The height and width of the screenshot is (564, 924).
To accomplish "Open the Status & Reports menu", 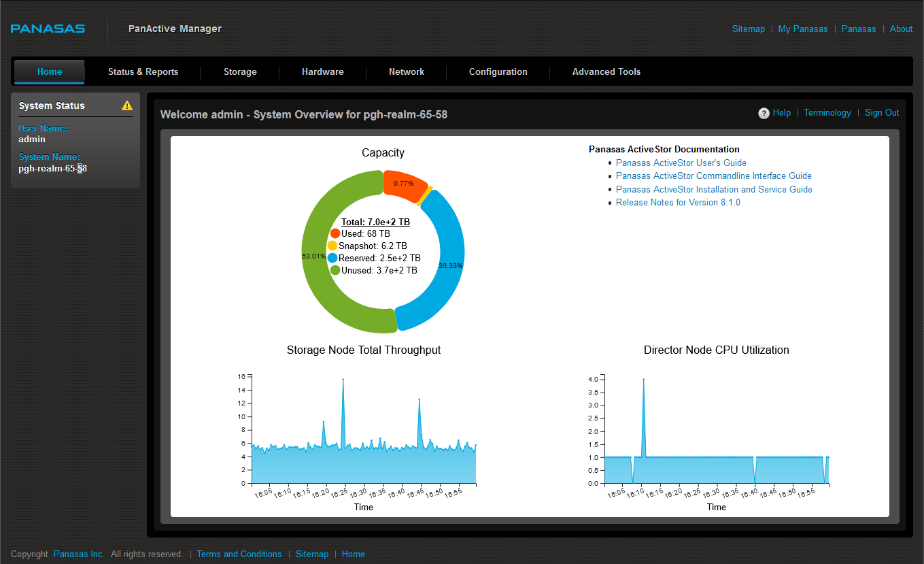I will (143, 71).
